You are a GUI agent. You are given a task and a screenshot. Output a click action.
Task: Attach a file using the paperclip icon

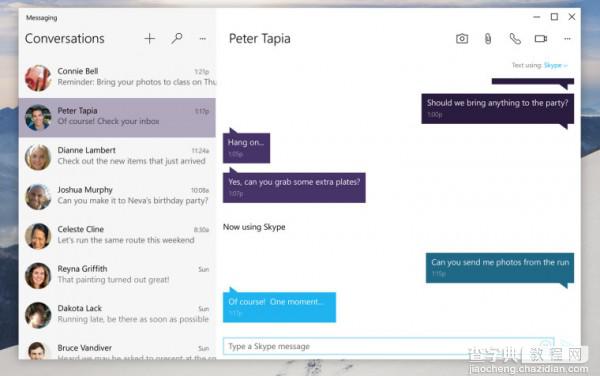(x=488, y=39)
